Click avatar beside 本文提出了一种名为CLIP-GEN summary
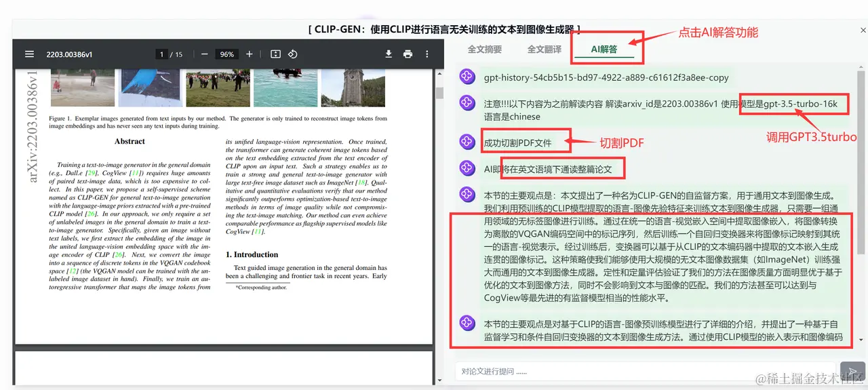The image size is (868, 390). pos(467,194)
